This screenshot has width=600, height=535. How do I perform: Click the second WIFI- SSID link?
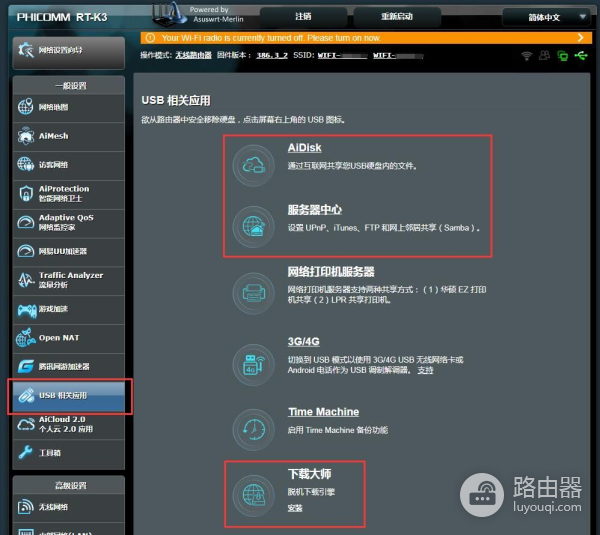(x=398, y=55)
